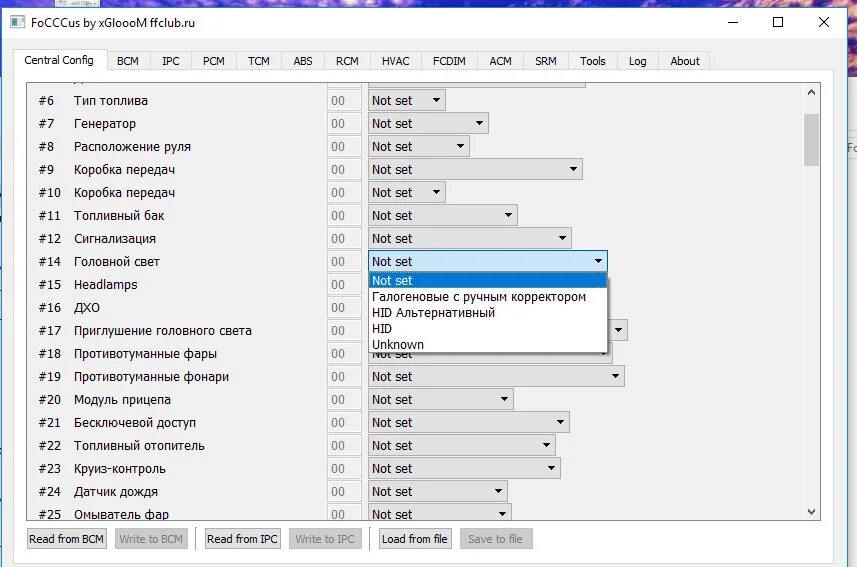View the Log tab
The image size is (857, 567).
coord(637,61)
